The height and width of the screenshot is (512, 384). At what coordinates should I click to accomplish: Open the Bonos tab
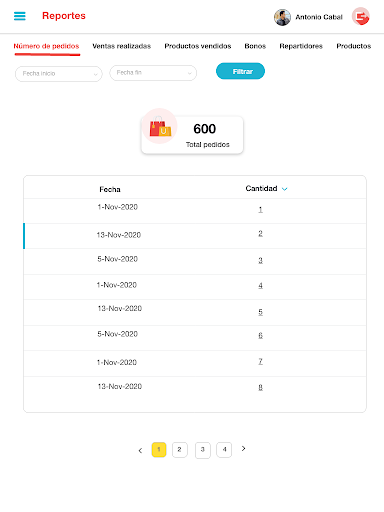pos(255,46)
